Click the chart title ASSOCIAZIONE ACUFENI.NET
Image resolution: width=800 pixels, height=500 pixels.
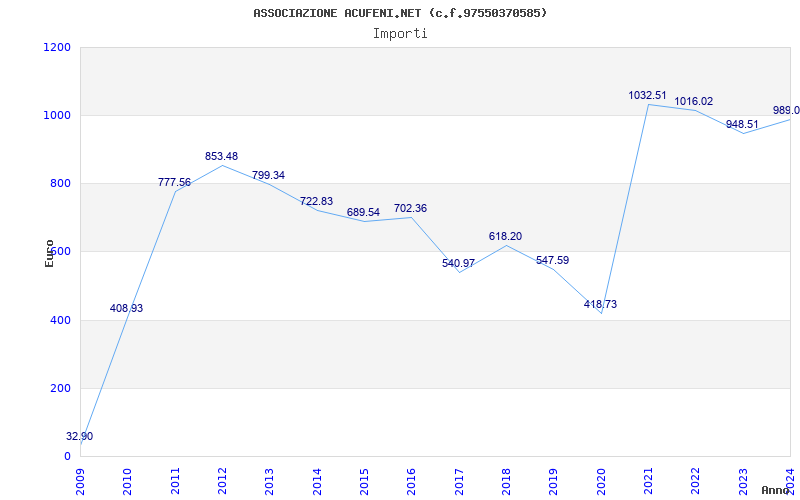pyautogui.click(x=400, y=13)
